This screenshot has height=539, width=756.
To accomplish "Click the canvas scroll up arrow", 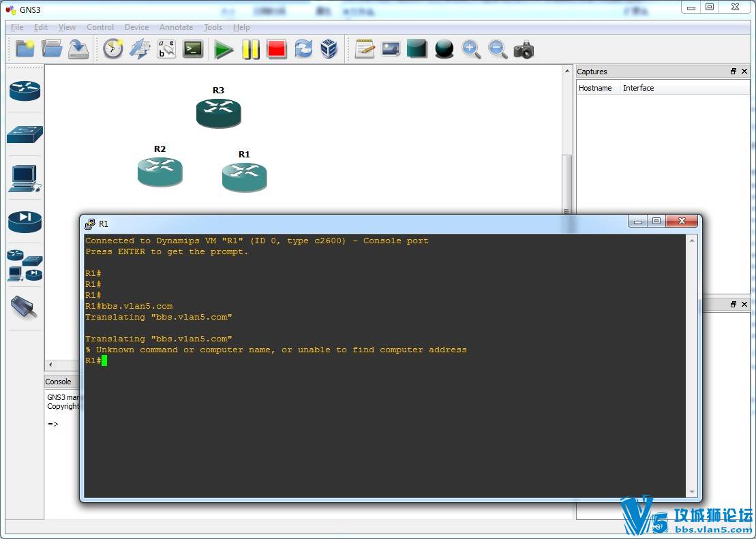I will click(567, 72).
